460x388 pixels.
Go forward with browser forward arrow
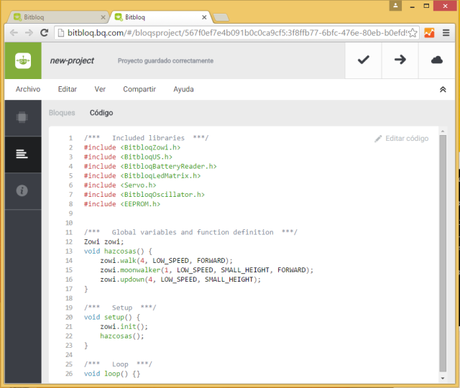click(29, 33)
